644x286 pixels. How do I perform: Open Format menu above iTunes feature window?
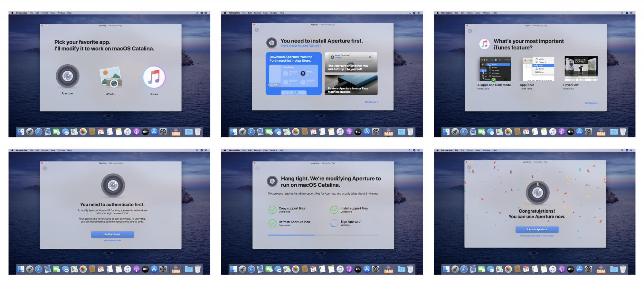tap(470, 13)
